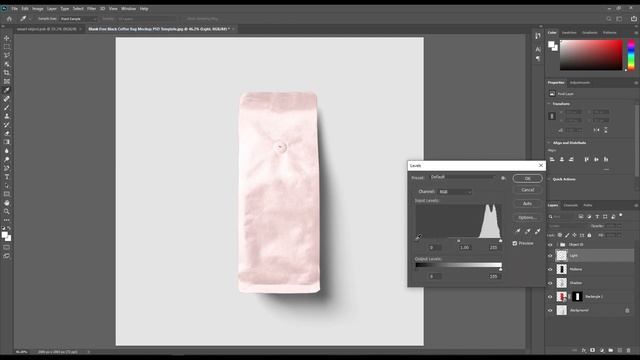
Task: Filter layers by type layers
Action: (597, 217)
